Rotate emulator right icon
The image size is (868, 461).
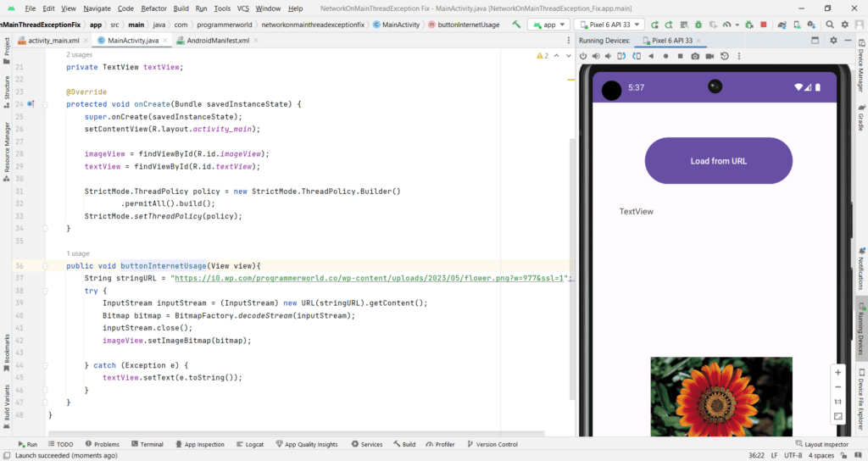(x=637, y=56)
